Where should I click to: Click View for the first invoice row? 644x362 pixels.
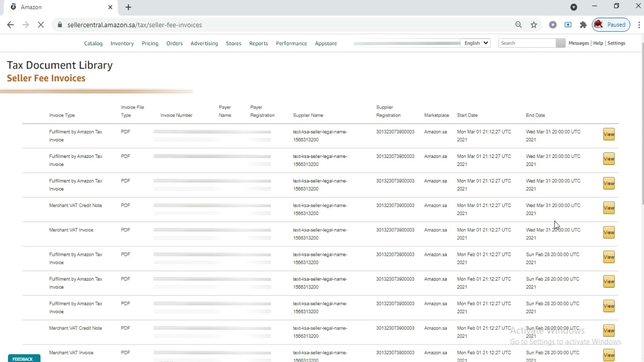pos(609,134)
